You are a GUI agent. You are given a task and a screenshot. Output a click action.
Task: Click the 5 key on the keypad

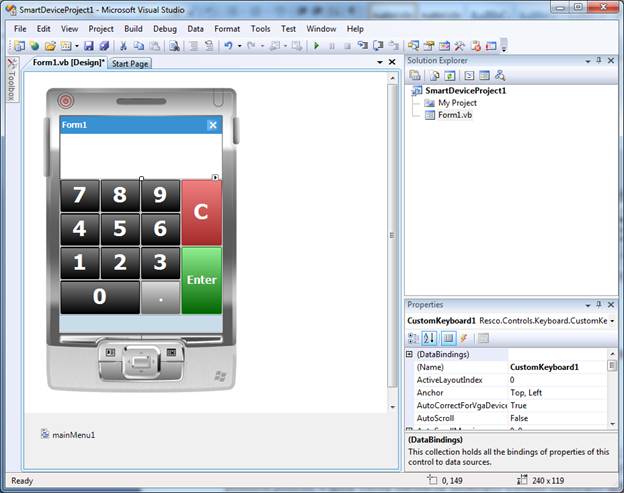click(120, 229)
